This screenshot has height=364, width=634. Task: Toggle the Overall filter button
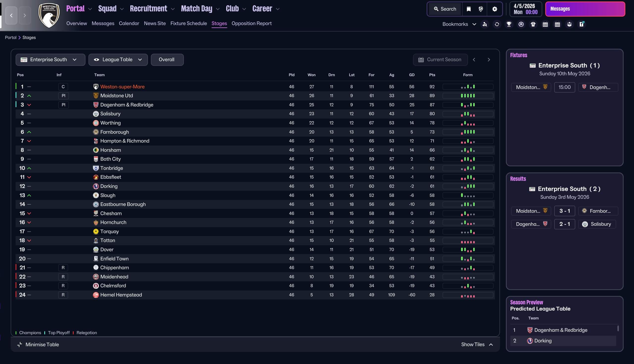tap(167, 60)
